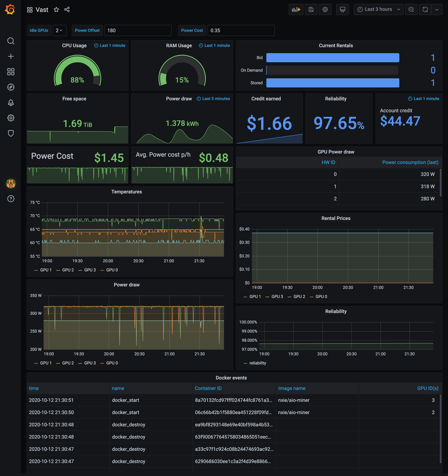Cycle view mode monitor icon
Screen dimensions: 448x476
point(342,9)
